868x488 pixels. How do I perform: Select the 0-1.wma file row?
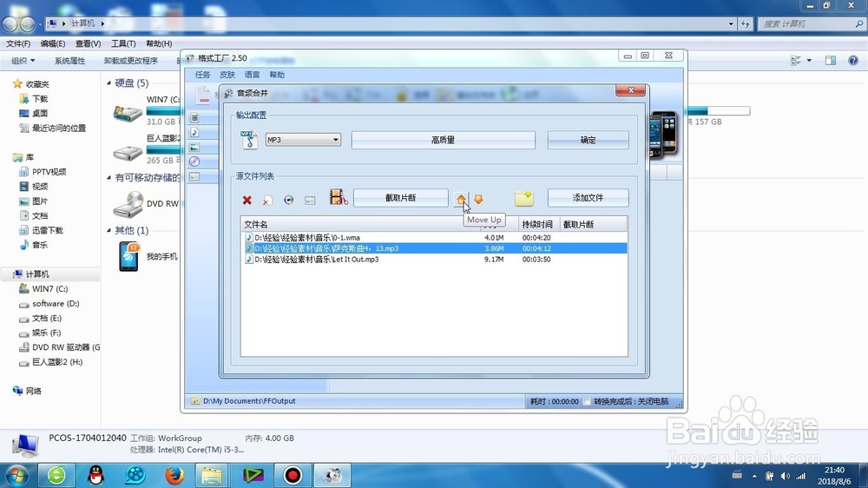[435, 238]
